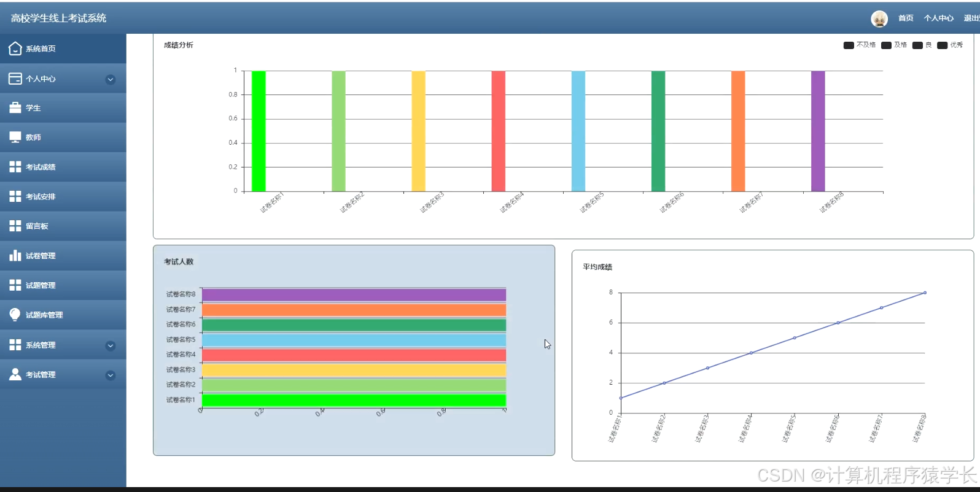
Task: Click the grid icon beside 考试成绩
Action: pos(15,167)
